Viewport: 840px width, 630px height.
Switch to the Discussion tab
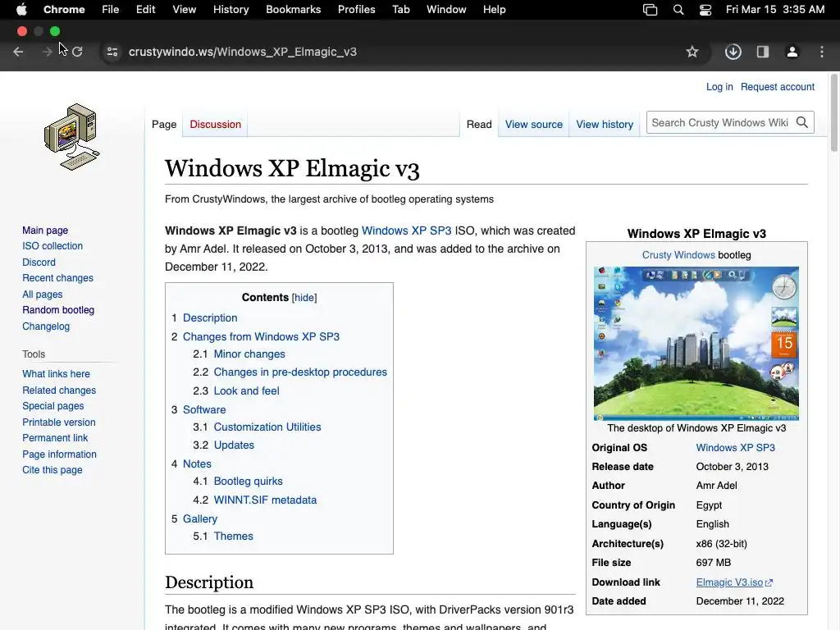[216, 125]
